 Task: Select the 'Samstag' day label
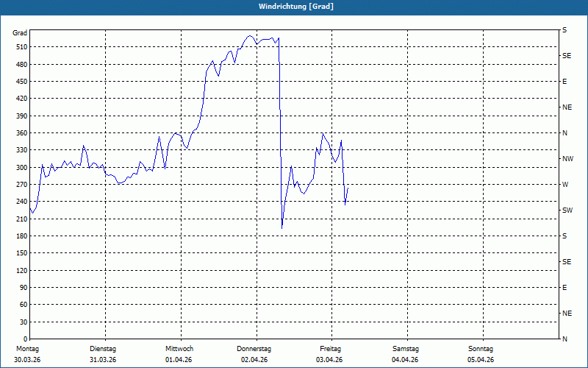point(406,349)
